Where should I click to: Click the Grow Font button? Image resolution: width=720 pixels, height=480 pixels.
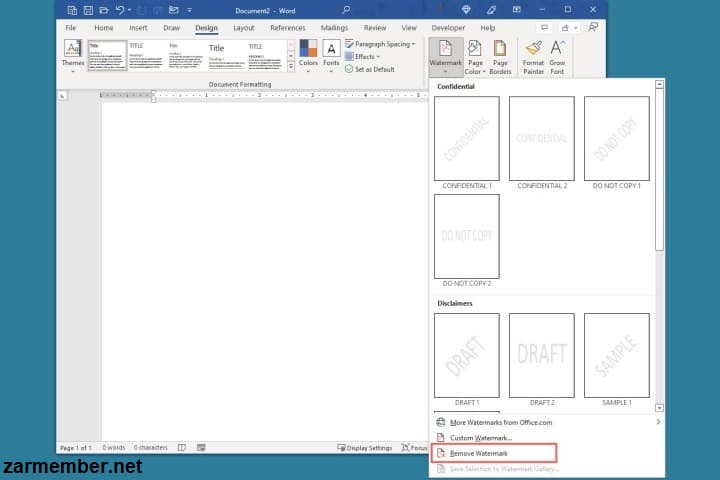coord(557,57)
